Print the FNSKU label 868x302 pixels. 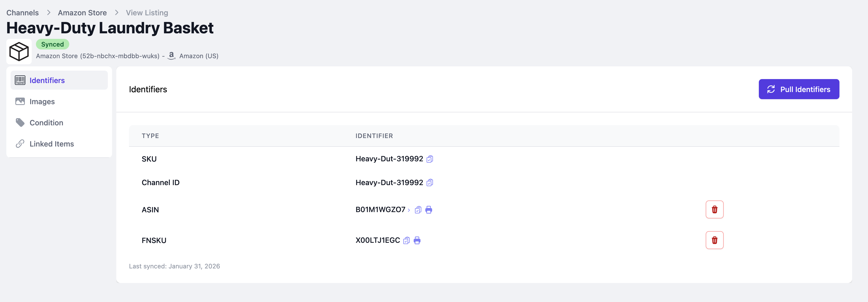point(417,240)
